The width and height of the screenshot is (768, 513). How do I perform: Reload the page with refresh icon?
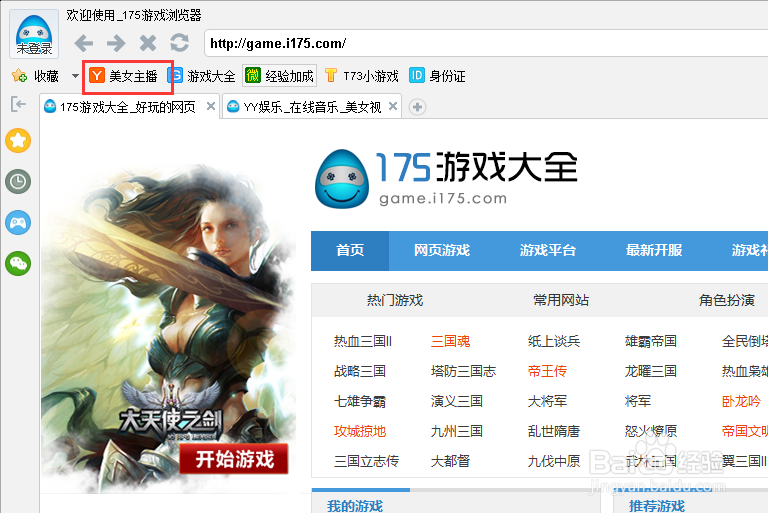pos(179,43)
